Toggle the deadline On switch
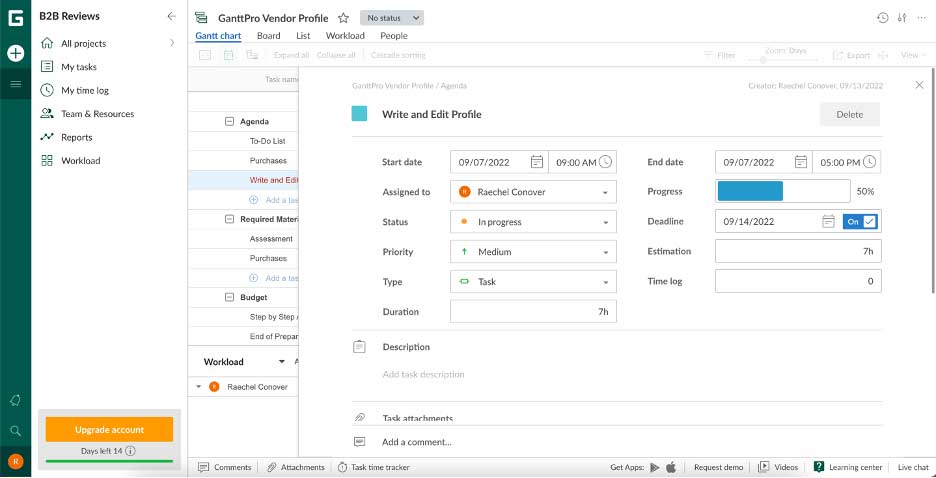 tap(859, 222)
